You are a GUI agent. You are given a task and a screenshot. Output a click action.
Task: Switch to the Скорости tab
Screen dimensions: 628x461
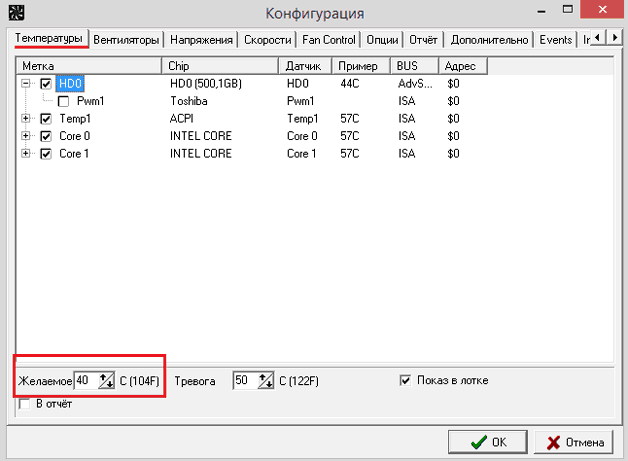pyautogui.click(x=268, y=40)
